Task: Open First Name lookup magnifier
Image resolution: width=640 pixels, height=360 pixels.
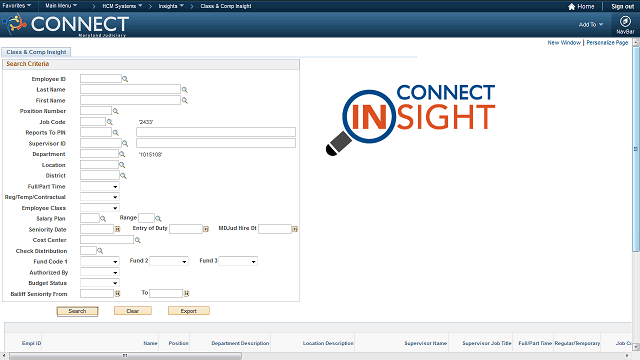Action: 184,100
